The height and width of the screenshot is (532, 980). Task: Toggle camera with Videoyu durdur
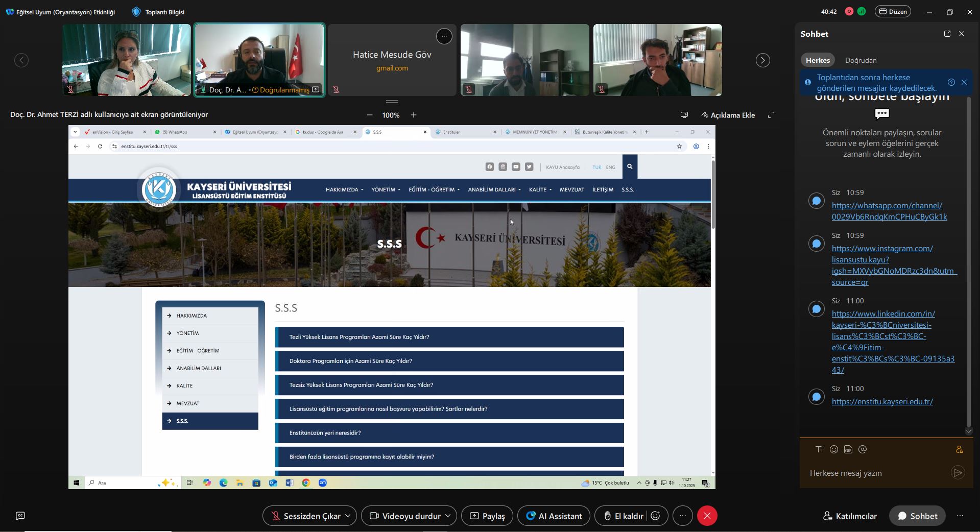point(405,516)
